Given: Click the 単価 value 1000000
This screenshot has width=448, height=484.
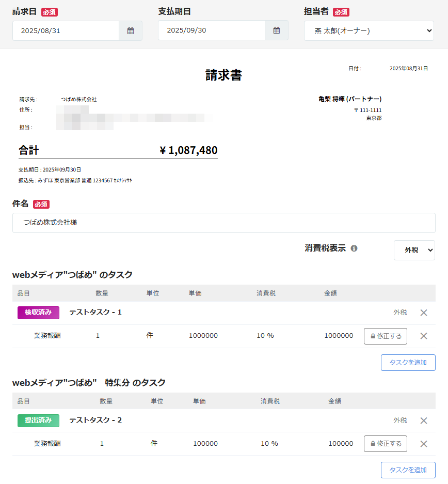Looking at the screenshot, I should [x=203, y=336].
